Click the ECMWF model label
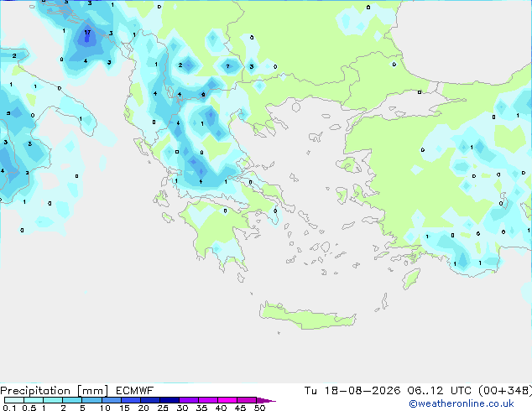Screen dimensions: 532x411 point(135,391)
